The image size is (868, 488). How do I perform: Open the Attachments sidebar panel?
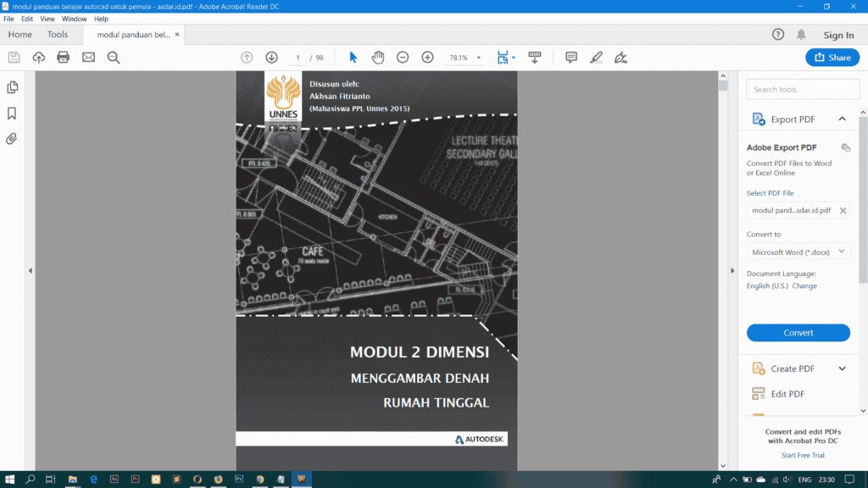tap(12, 138)
